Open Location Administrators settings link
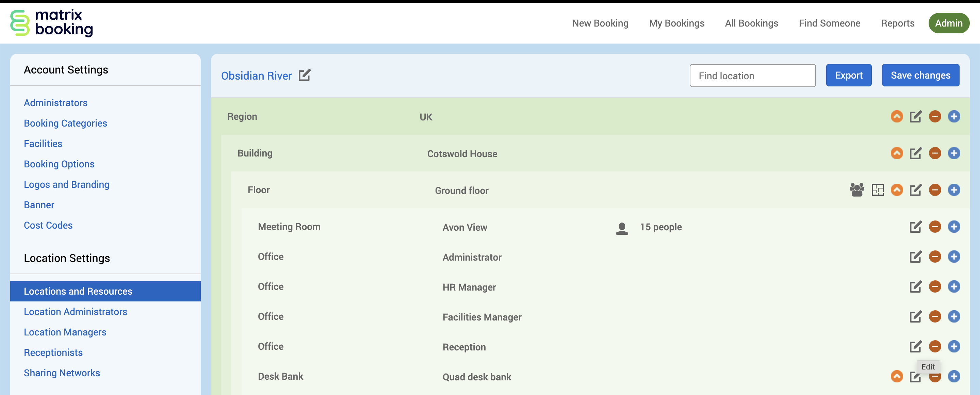The width and height of the screenshot is (980, 395). click(75, 312)
